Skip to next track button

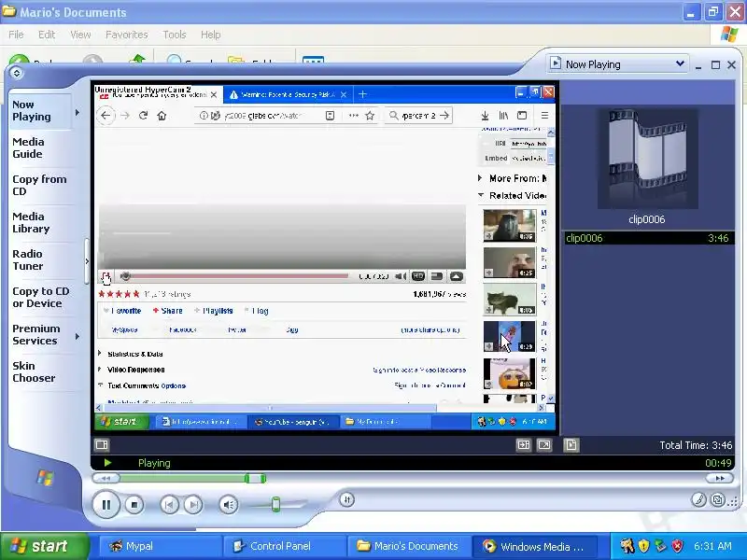(193, 505)
